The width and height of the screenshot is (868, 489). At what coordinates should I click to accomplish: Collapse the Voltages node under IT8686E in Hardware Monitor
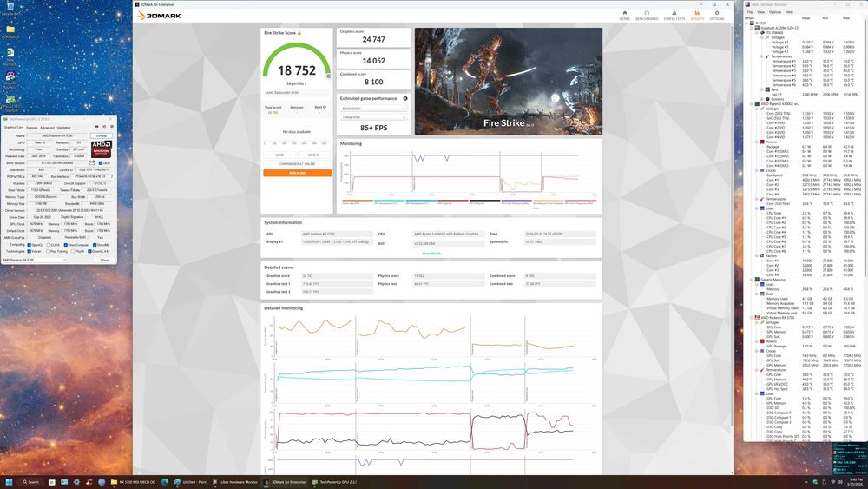click(762, 37)
